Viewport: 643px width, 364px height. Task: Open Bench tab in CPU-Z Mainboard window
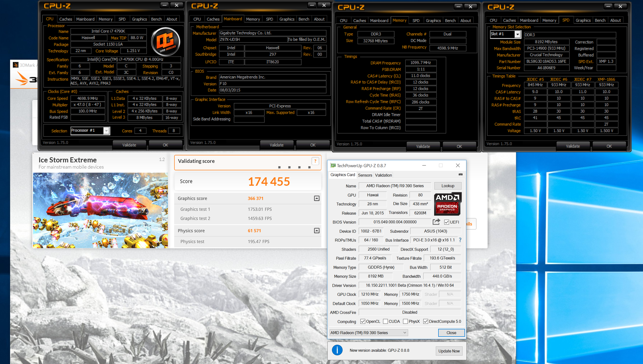pos(304,19)
